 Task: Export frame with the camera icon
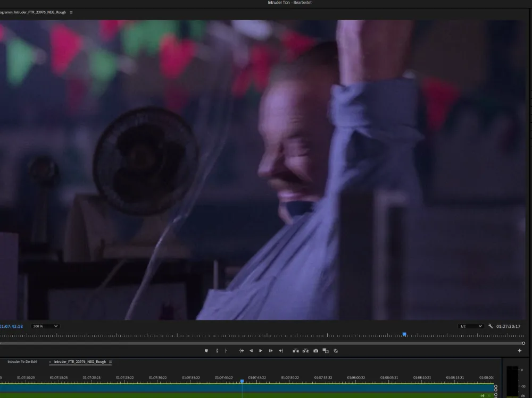[316, 351]
